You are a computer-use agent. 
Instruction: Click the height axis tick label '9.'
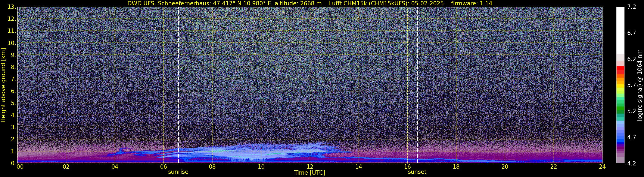click(13, 55)
